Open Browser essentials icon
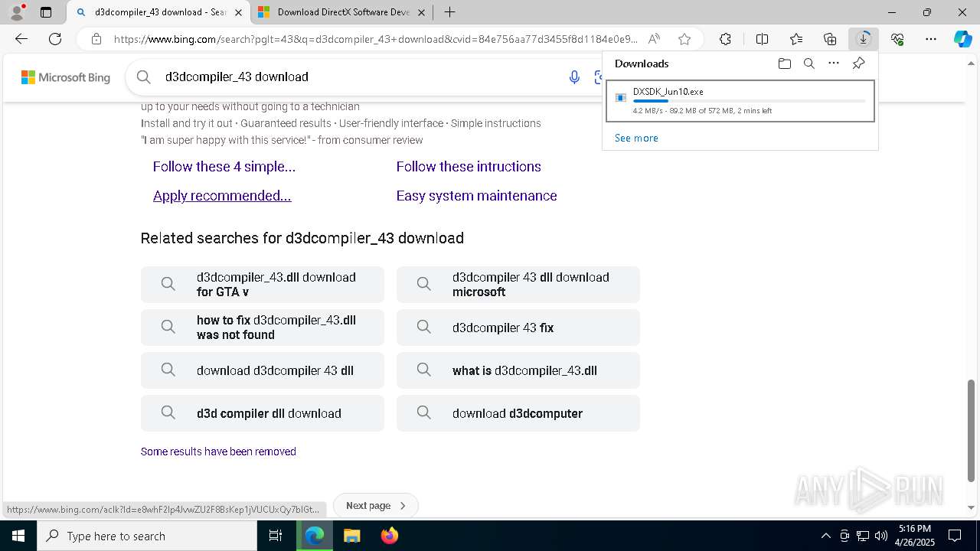Viewport: 980px width, 551px height. (897, 39)
